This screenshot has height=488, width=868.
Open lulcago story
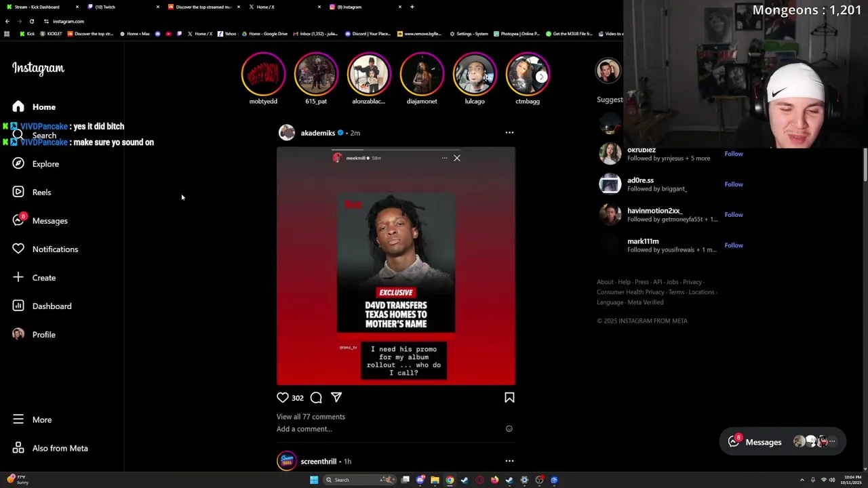tap(475, 74)
